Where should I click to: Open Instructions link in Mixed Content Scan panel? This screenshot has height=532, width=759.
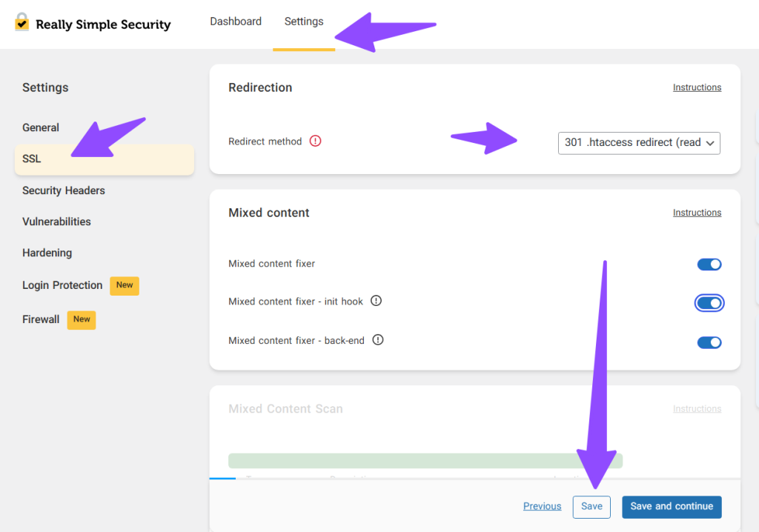[697, 408]
